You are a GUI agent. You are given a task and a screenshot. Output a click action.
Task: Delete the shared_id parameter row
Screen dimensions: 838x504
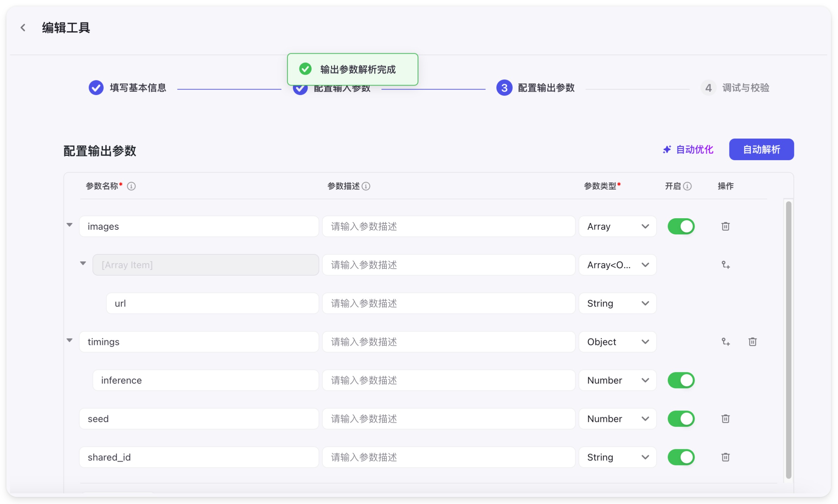[x=725, y=457]
